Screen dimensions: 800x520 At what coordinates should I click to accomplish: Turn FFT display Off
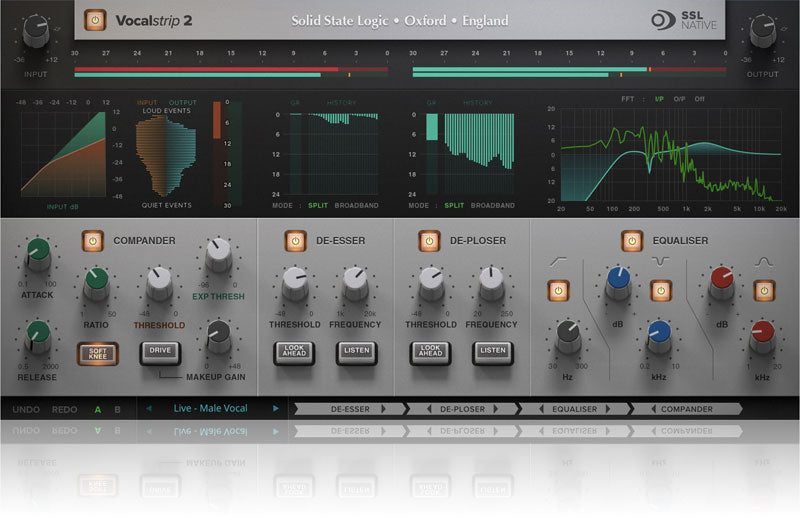click(699, 99)
